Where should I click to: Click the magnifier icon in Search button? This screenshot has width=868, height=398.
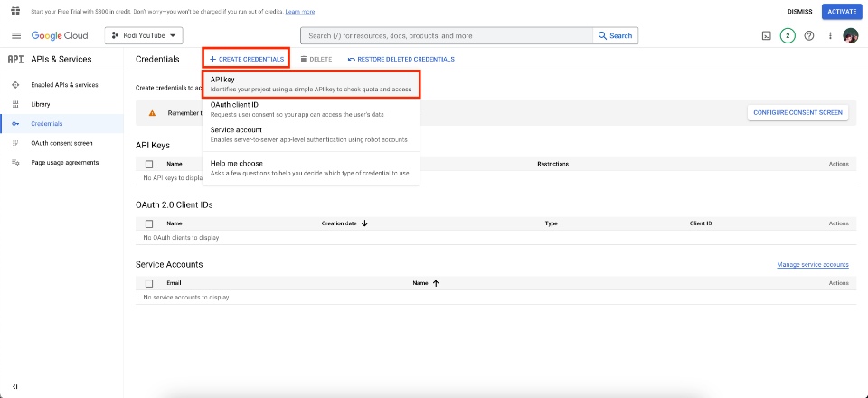coord(603,35)
